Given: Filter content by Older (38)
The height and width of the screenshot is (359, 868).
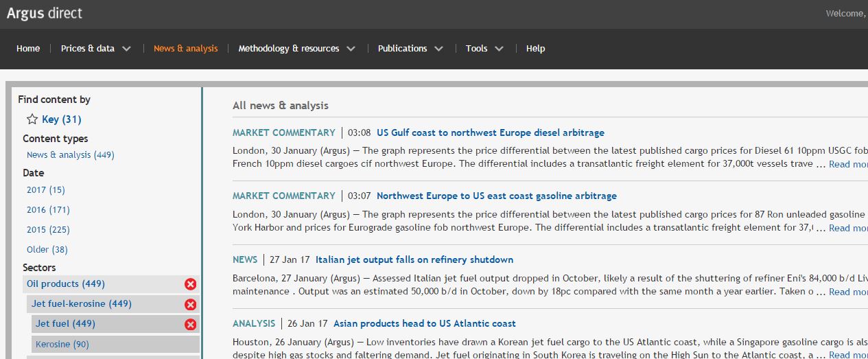Looking at the screenshot, I should (x=47, y=249).
